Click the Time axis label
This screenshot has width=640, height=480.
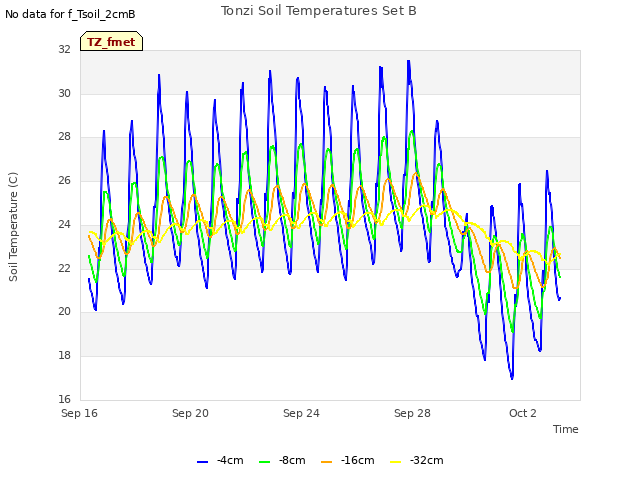click(x=566, y=429)
